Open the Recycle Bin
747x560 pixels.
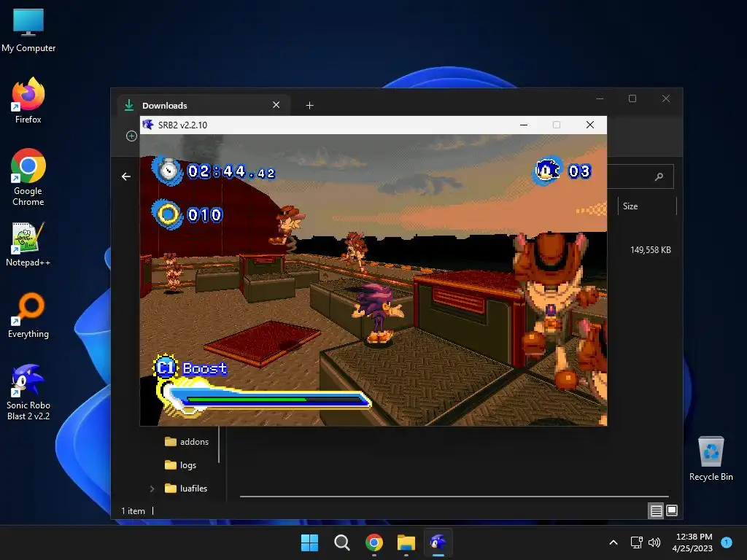click(711, 459)
